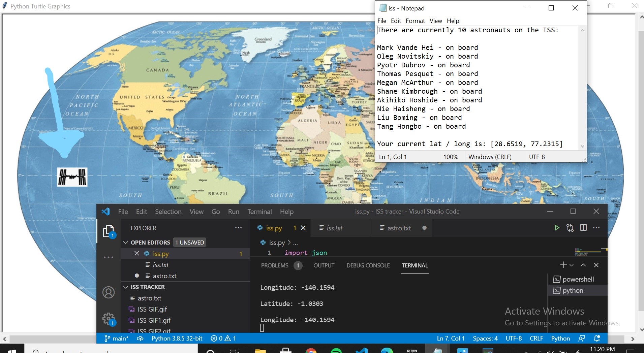Open notifications bell in status bar
The width and height of the screenshot is (644, 353).
point(597,338)
